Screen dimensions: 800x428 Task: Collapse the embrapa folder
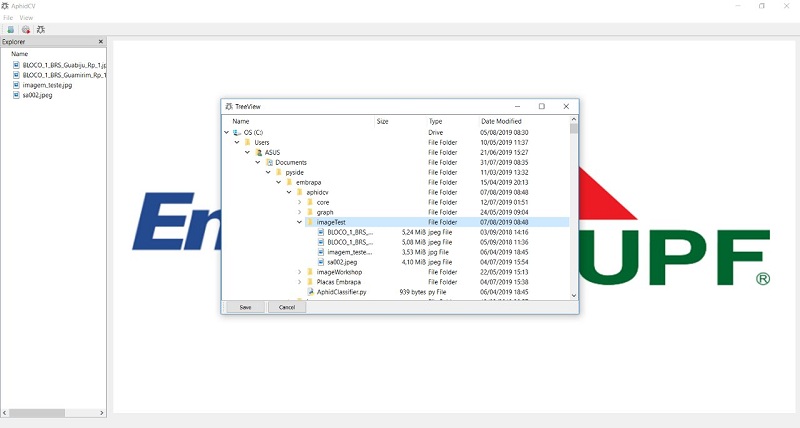coord(279,182)
